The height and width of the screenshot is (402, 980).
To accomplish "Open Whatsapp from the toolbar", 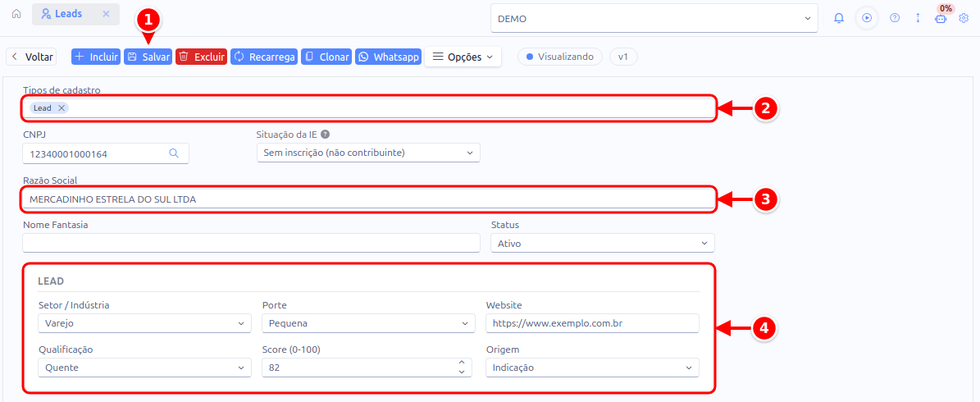I will coord(388,57).
